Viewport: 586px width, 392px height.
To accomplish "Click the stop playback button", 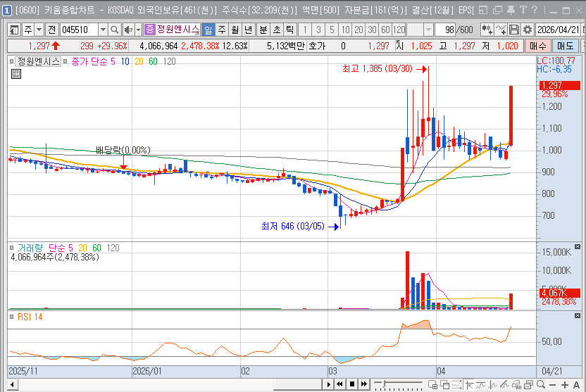I will (351, 384).
